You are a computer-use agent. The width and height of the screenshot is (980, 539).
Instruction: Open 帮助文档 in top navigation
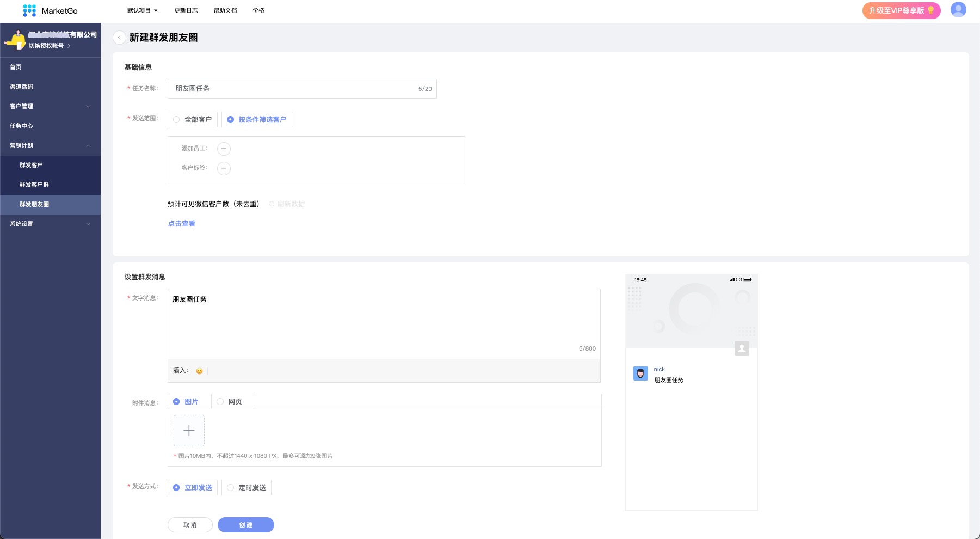click(x=225, y=10)
